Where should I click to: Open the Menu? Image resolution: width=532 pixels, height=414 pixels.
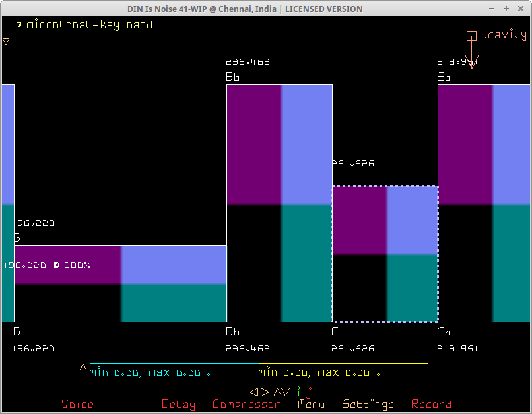[311, 404]
